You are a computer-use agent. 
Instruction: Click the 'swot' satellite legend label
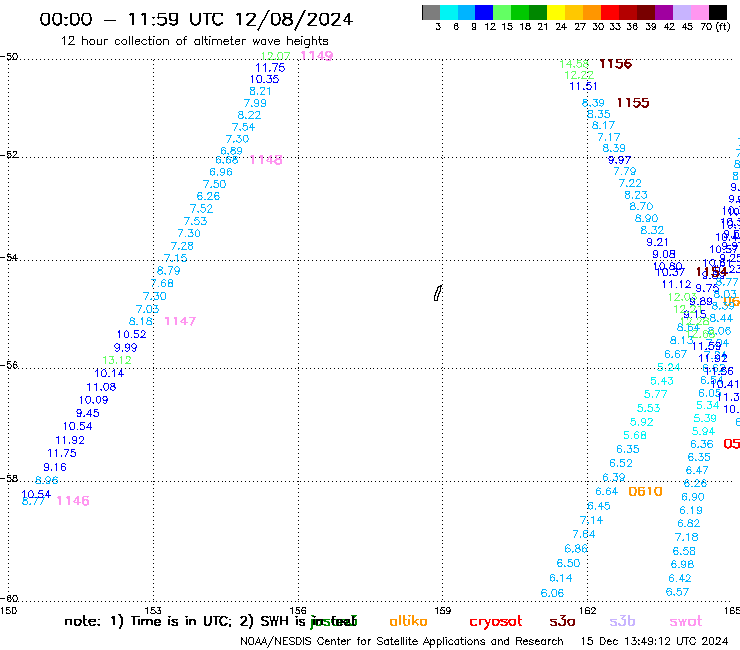(686, 622)
